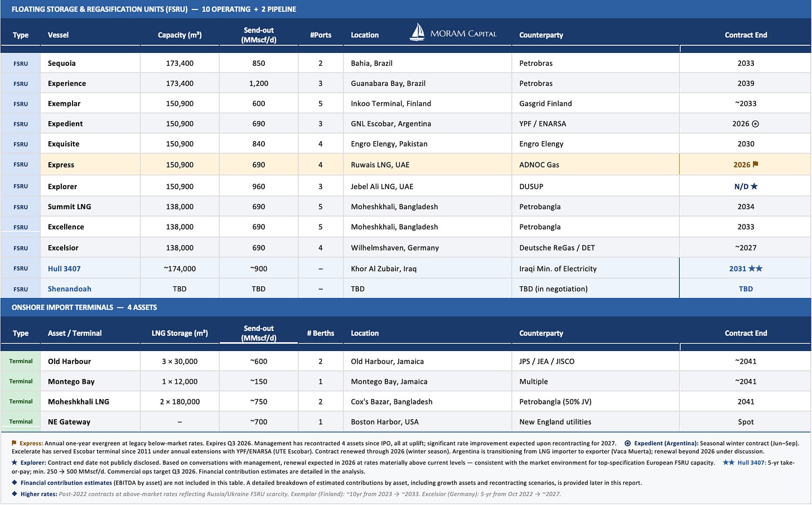This screenshot has width=812, height=505.
Task: Click the 2039 contract end value
Action: [746, 83]
